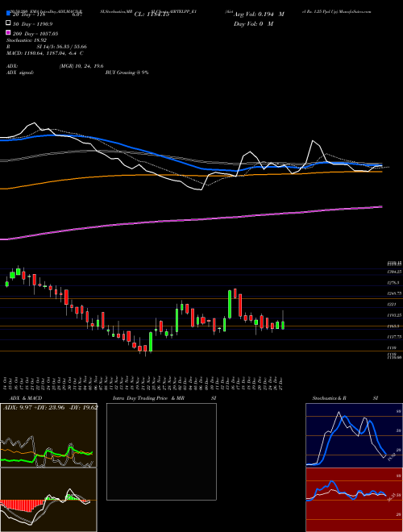Click the white 50 Day legend swatch
The image size is (403, 532).
tap(8, 23)
